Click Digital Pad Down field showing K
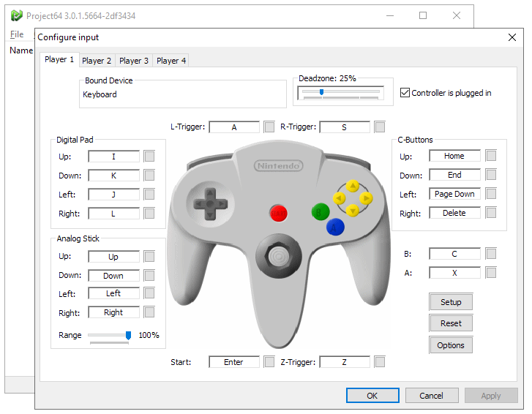 coord(113,176)
